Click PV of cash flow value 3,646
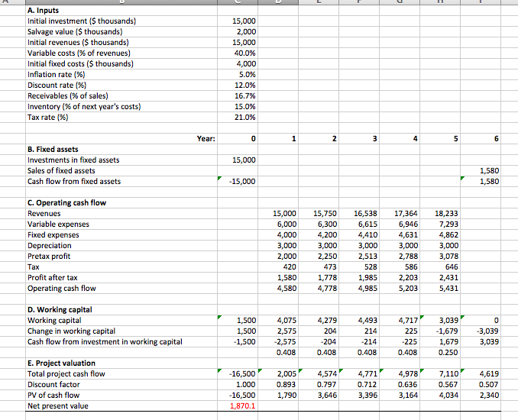Viewport: 518px width, 420px height. [x=319, y=396]
